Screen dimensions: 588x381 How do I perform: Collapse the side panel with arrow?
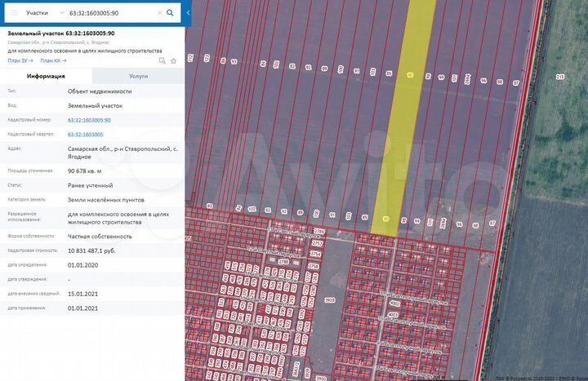pos(189,13)
